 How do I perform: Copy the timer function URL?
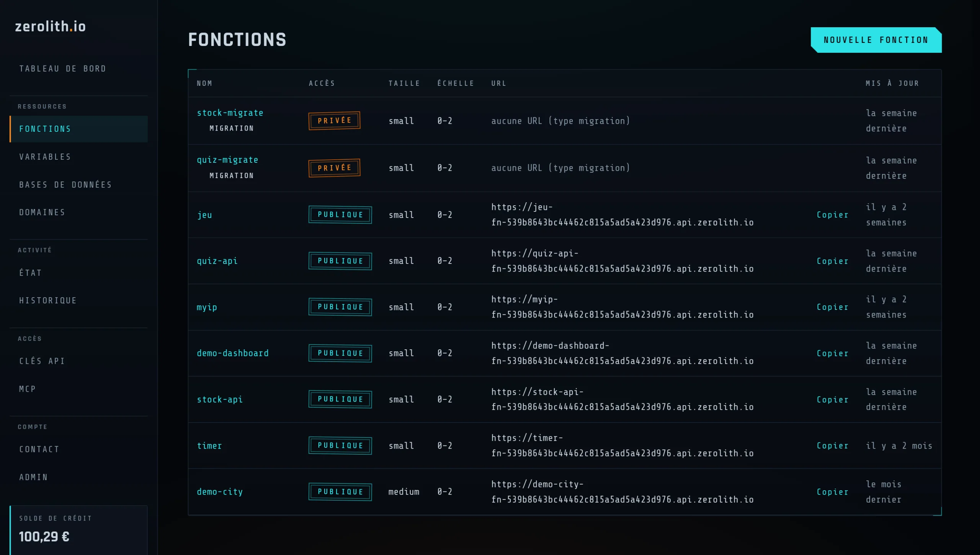pos(832,446)
